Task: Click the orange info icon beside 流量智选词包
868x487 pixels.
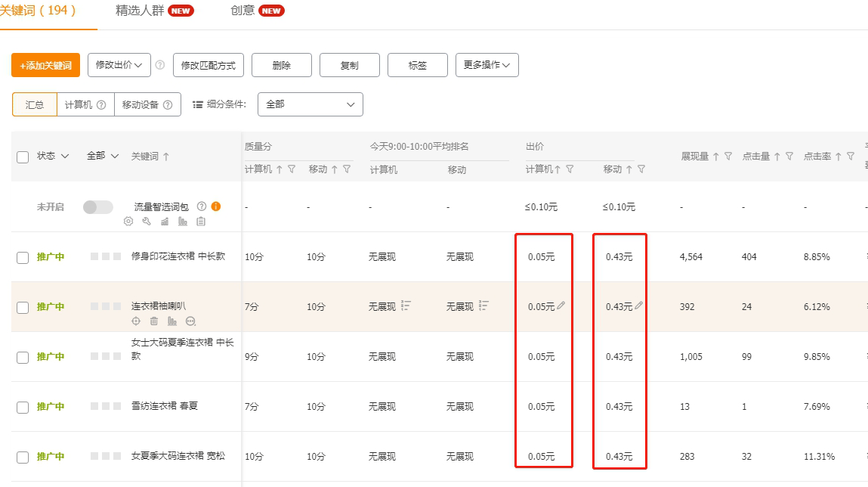Action: pyautogui.click(x=216, y=206)
